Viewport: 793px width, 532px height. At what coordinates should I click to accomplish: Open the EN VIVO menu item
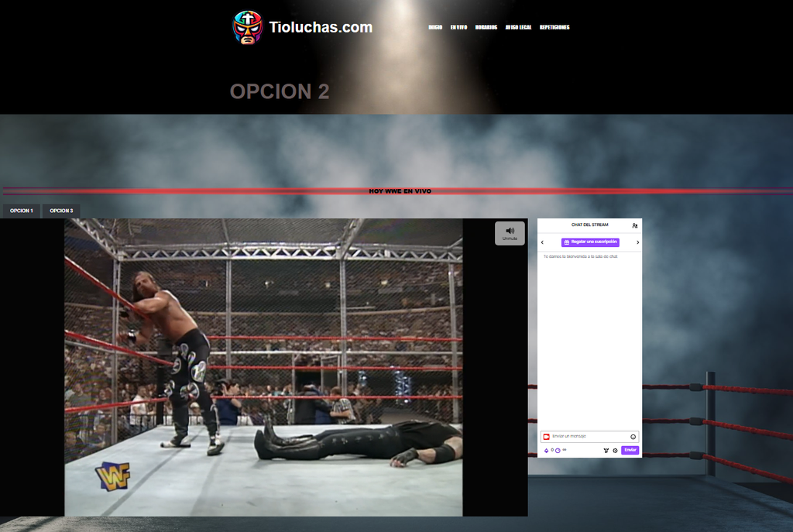458,27
